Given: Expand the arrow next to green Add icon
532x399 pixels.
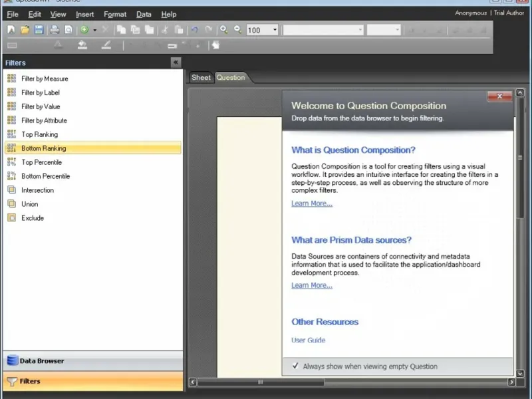Looking at the screenshot, I should (95, 30).
